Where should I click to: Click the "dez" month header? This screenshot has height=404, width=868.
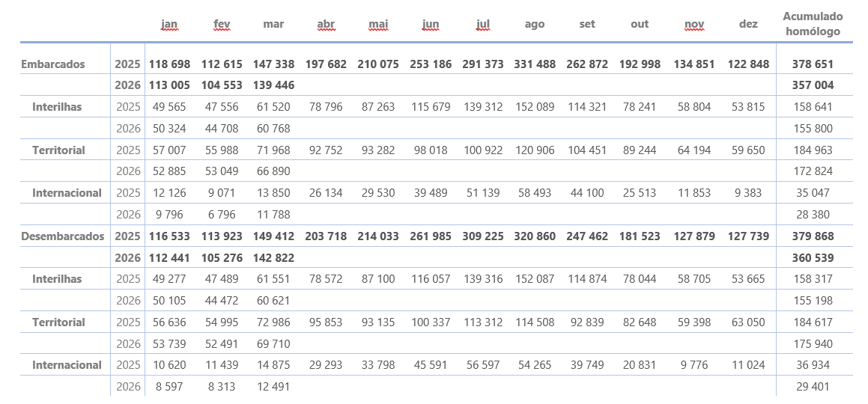point(748,24)
